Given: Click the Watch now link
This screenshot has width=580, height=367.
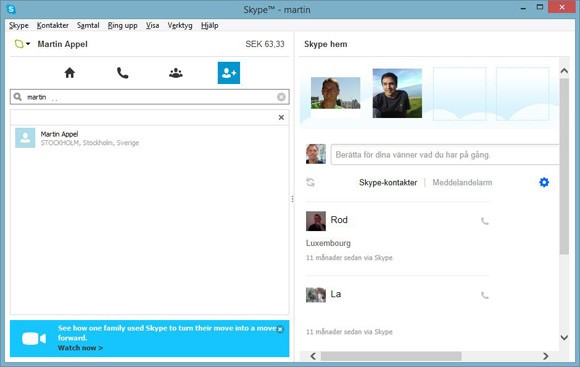Looking at the screenshot, I should point(80,348).
